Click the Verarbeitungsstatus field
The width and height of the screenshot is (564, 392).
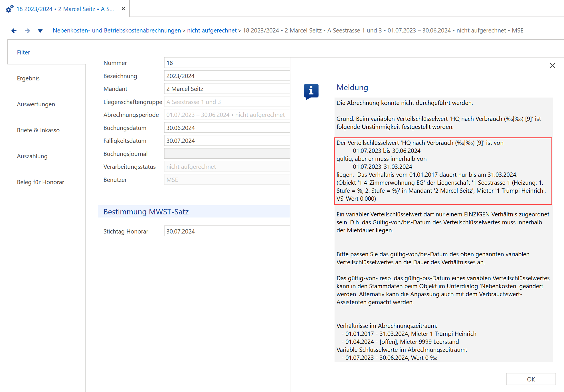click(227, 167)
